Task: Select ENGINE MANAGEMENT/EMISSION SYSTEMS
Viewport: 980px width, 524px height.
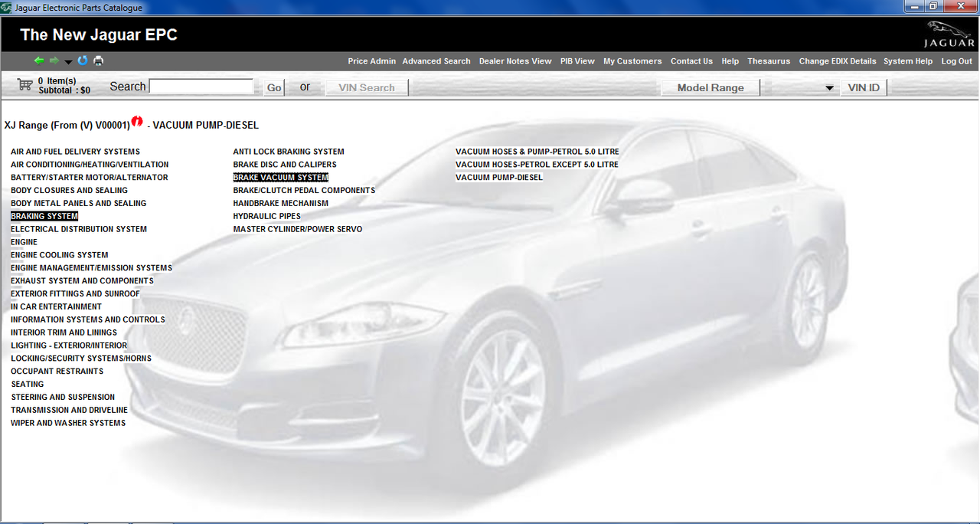Action: [x=91, y=268]
